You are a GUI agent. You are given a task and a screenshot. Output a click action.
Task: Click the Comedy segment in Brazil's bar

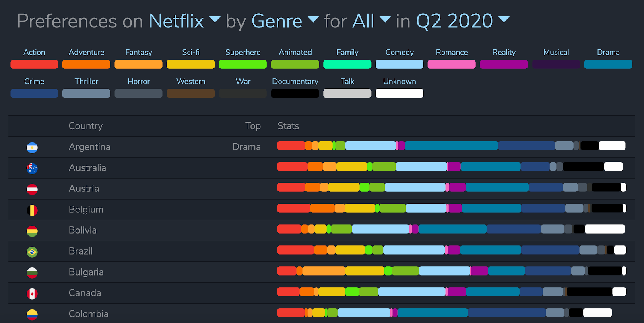(414, 250)
